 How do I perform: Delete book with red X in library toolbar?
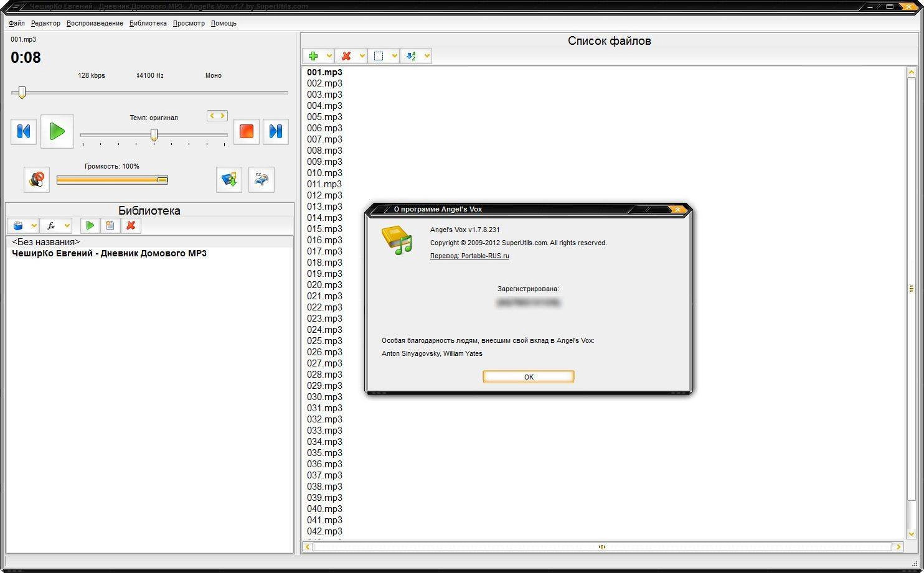tap(131, 226)
